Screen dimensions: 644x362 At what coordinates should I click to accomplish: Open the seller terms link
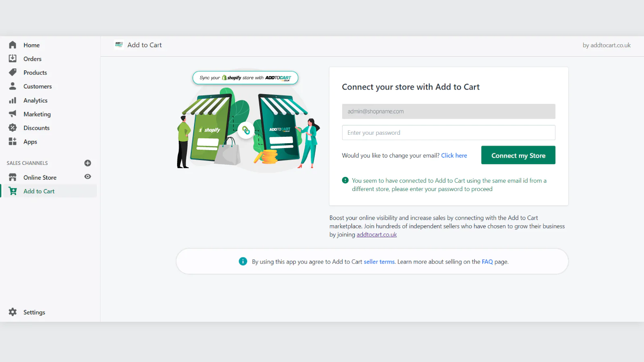(379, 262)
